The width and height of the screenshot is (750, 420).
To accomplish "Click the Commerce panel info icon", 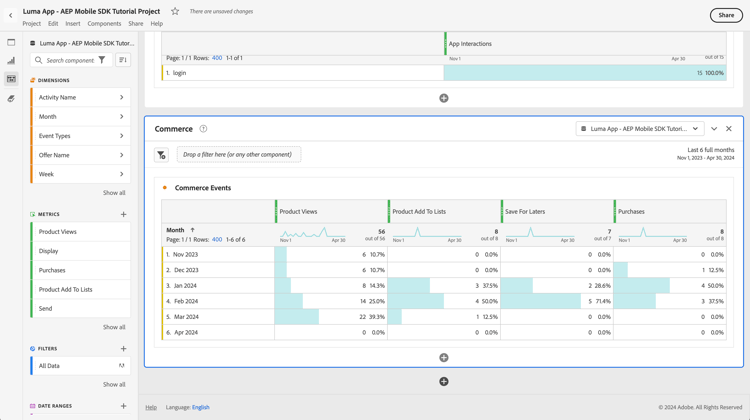I will coord(203,129).
